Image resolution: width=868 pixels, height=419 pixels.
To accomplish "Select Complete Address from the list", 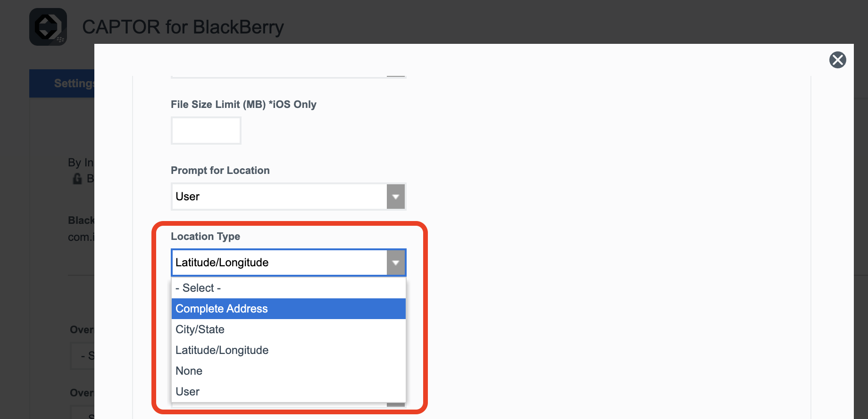I will pyautogui.click(x=288, y=309).
